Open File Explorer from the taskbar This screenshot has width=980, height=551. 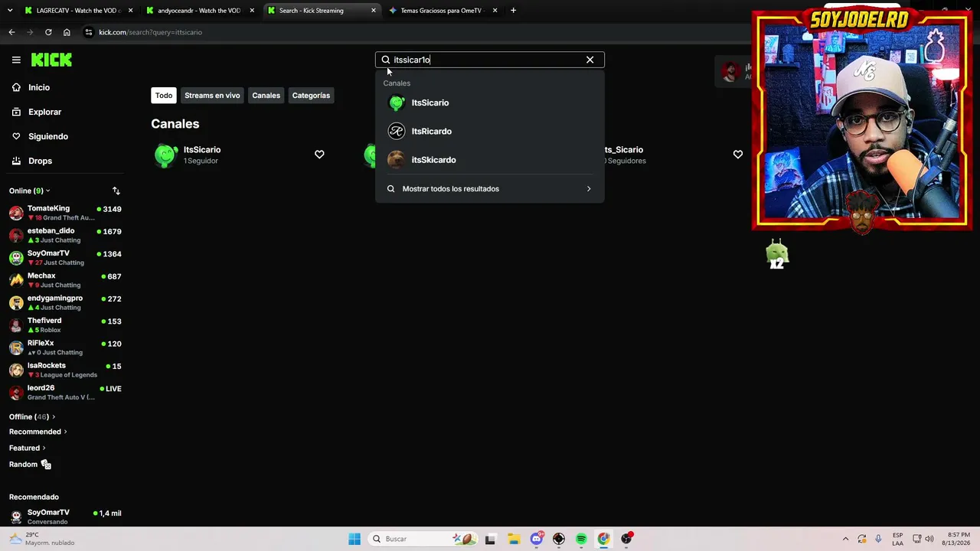point(513,539)
